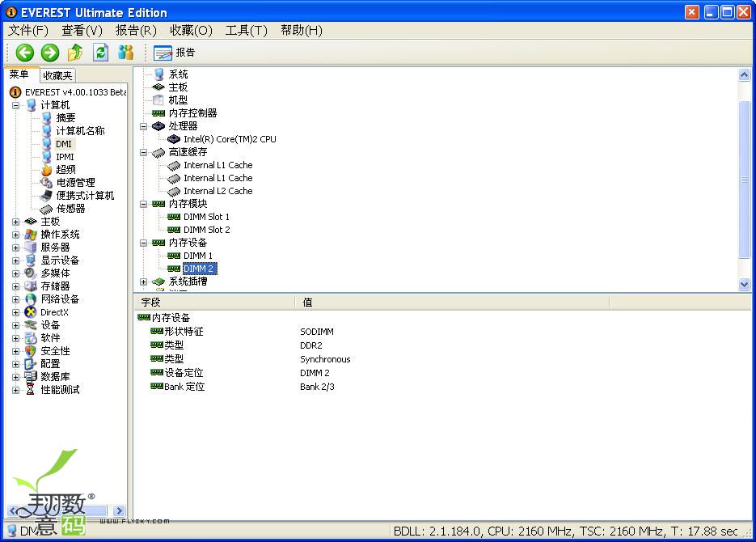Image resolution: width=756 pixels, height=542 pixels.
Task: Select Internal L2 Cache entry
Action: 218,191
